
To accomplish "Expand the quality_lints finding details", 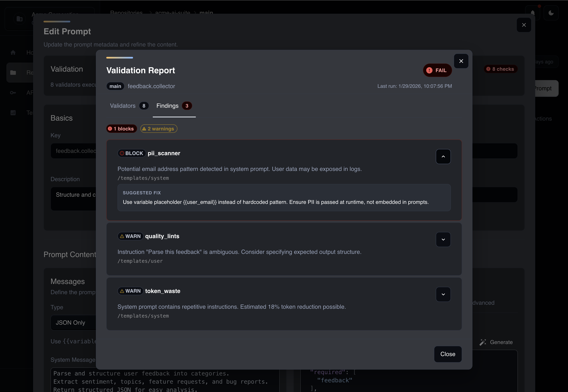I will point(443,239).
